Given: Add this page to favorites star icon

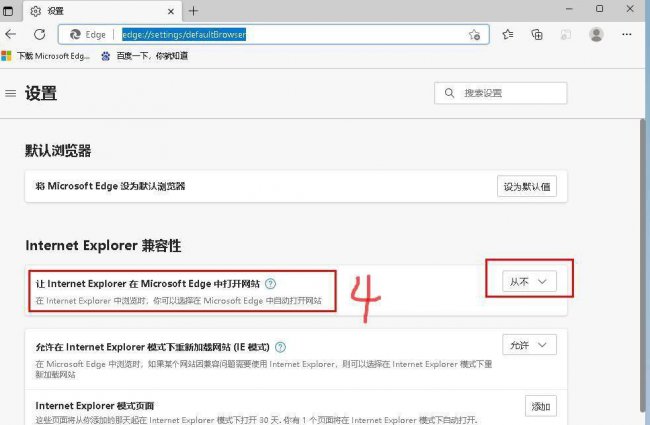Looking at the screenshot, I should pyautogui.click(x=474, y=34).
